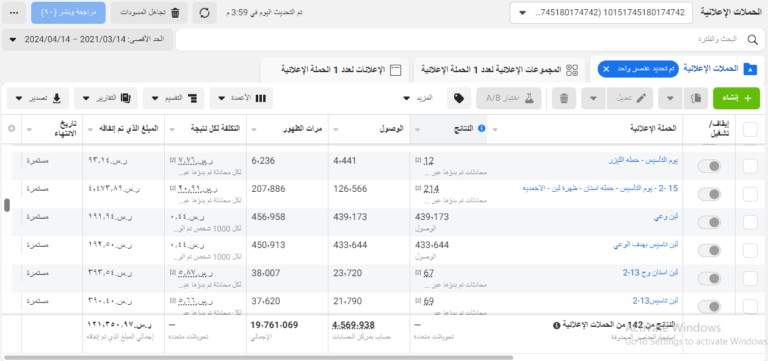Image resolution: width=768 pixels, height=361 pixels.
Task: Select all campaigns with the header checkbox
Action: pos(750,130)
